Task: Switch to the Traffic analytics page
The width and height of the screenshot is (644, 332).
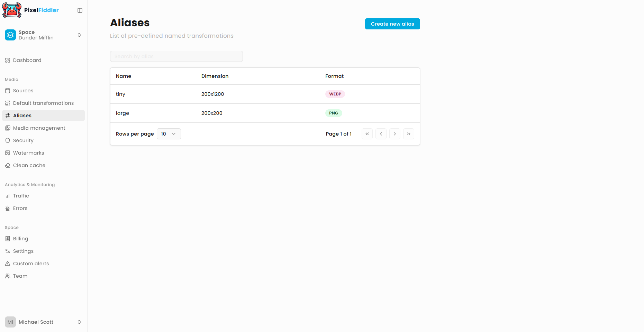Action: click(20, 195)
